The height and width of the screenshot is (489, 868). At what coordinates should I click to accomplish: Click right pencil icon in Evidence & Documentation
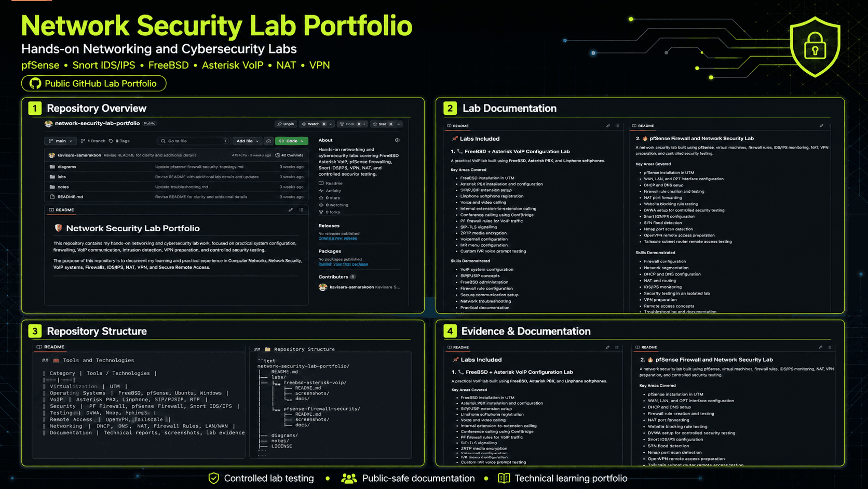820,347
